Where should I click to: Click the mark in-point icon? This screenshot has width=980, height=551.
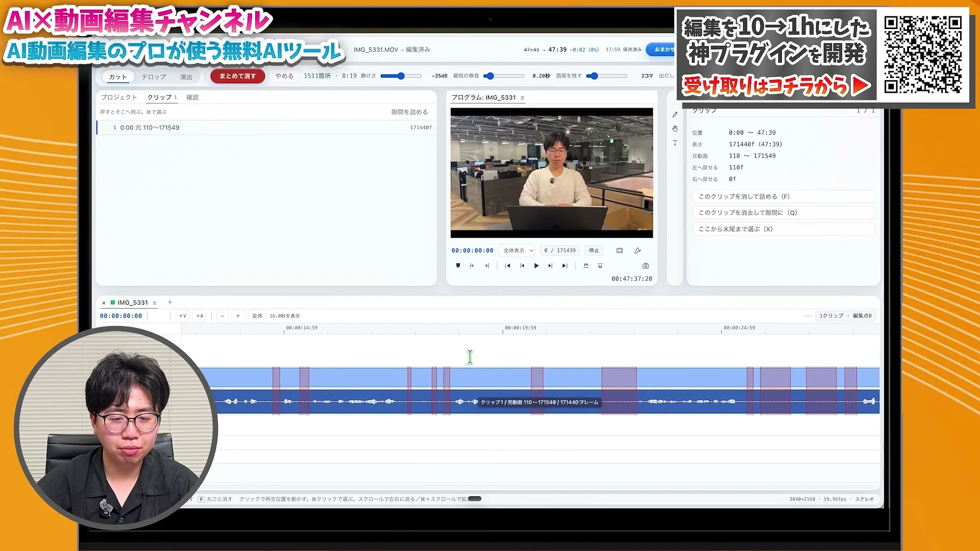tap(472, 266)
